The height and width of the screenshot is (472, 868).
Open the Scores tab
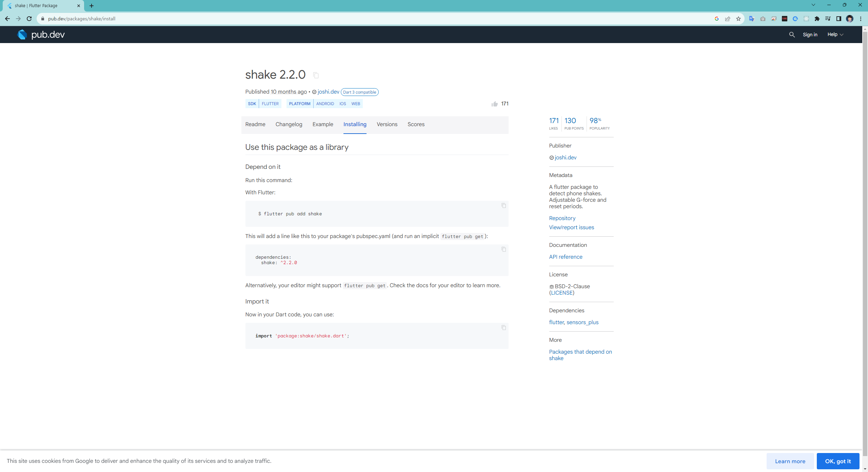point(416,124)
